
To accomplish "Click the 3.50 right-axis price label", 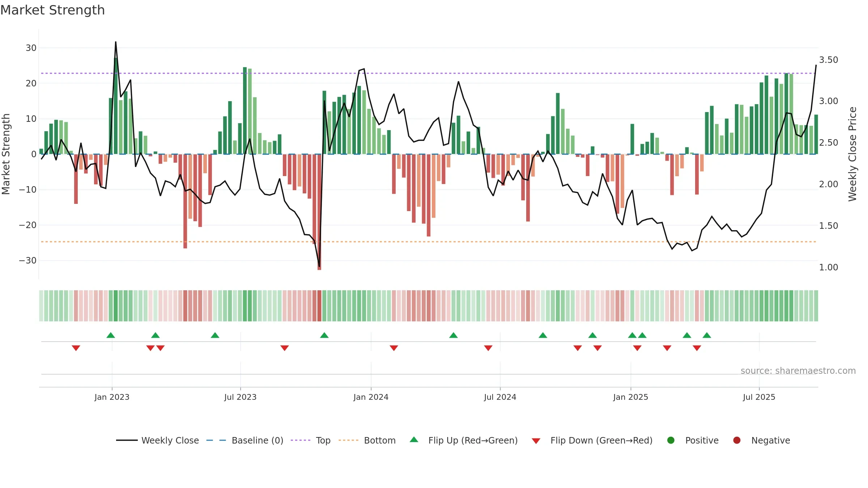I will pos(829,60).
